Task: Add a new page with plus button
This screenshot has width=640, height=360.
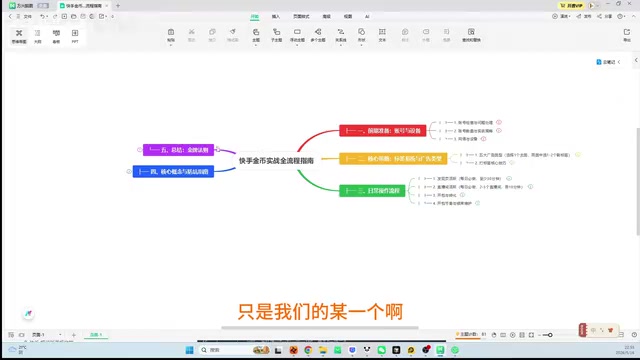Action: pos(73,335)
